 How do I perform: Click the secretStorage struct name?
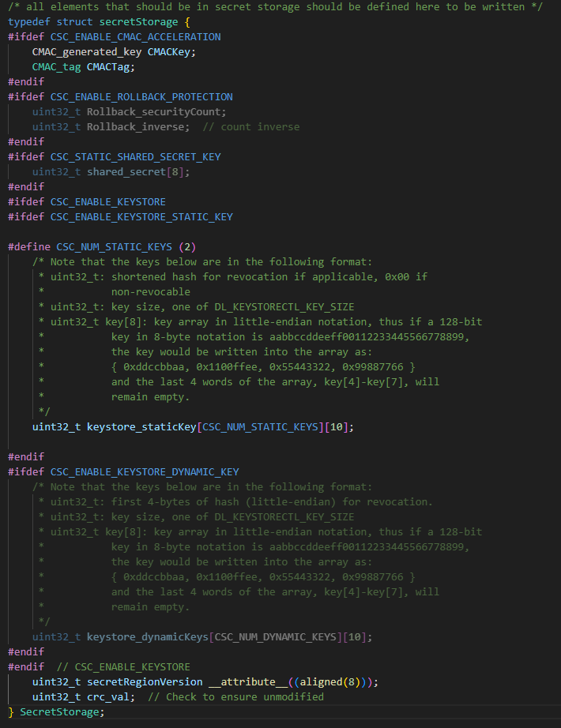click(x=138, y=22)
